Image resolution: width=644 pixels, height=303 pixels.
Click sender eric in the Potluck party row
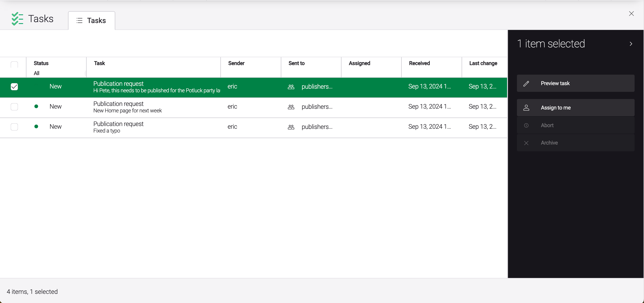click(232, 87)
